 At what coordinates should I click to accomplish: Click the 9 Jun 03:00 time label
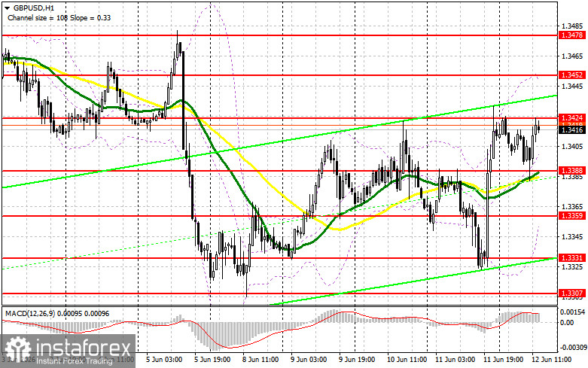point(308,360)
